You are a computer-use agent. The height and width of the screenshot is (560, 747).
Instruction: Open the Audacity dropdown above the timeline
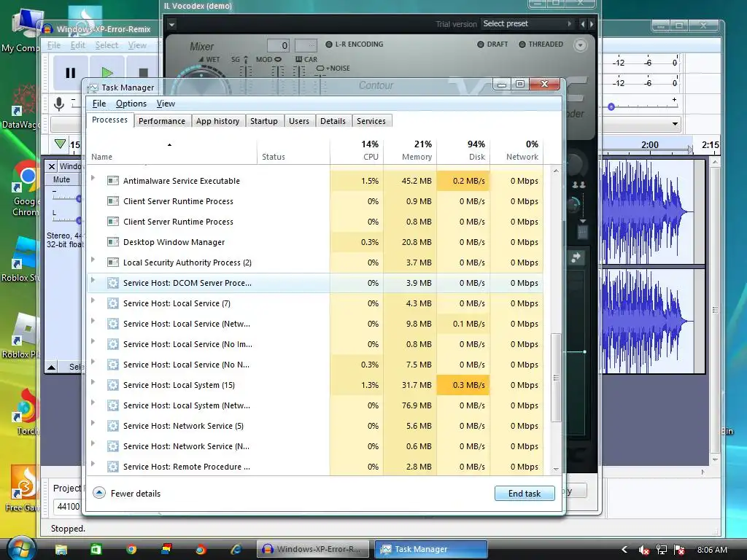[x=675, y=124]
